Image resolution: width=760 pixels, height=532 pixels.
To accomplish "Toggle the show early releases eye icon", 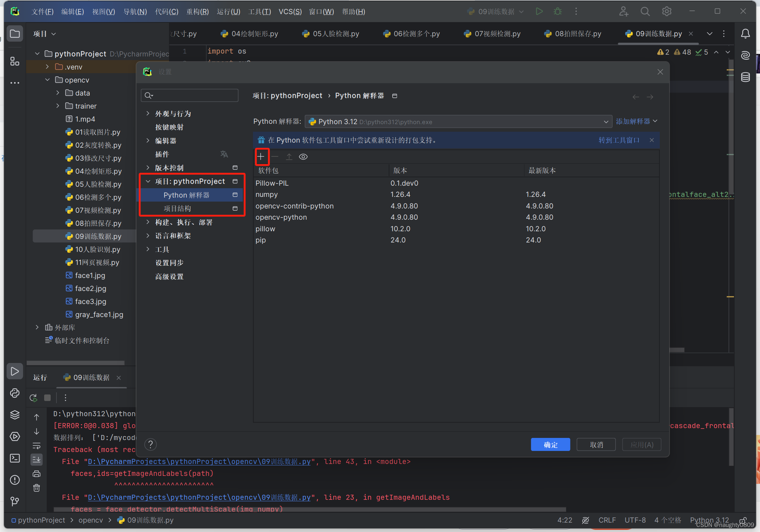I will point(303,157).
